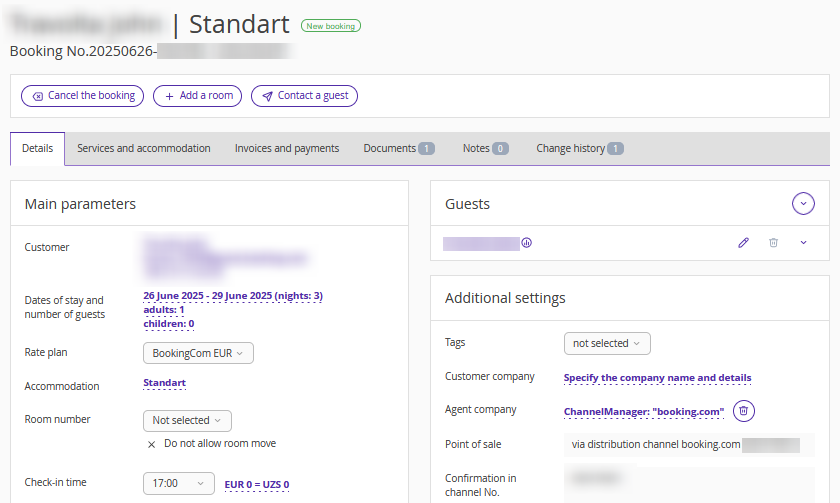Edit the dates of stay link
Screen dimensions: 840x503
pos(233,296)
